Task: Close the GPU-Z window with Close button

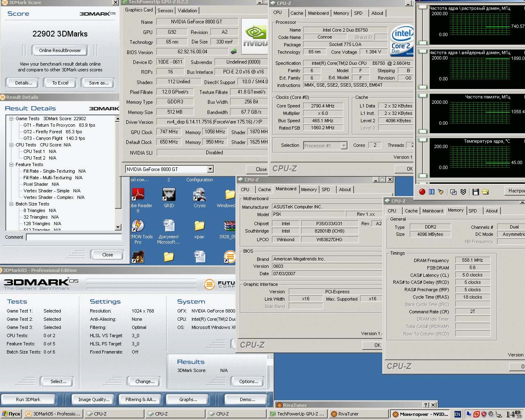Action: point(257,169)
